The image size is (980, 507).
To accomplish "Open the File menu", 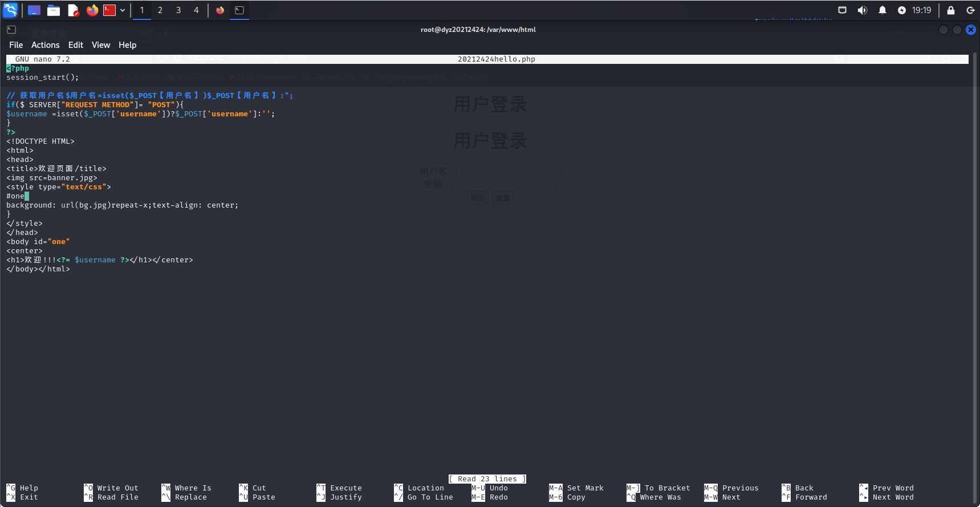I will pos(16,45).
